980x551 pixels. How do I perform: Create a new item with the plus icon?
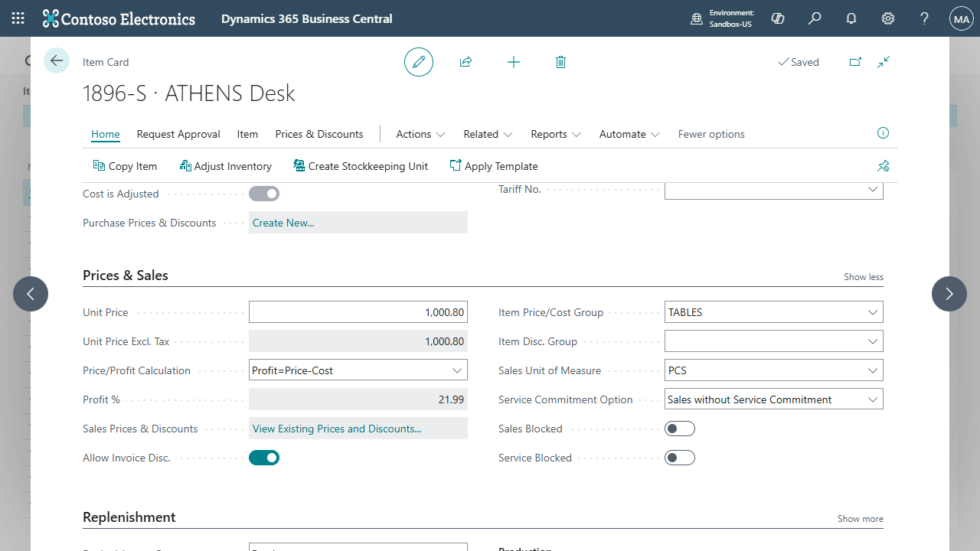point(514,62)
